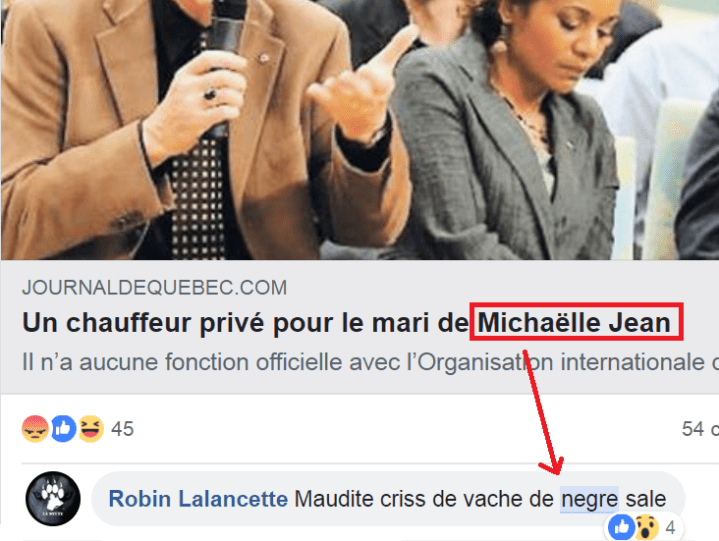This screenshot has width=719, height=541.
Task: Open the article headline about Michaëlle Jean
Action: tap(346, 322)
